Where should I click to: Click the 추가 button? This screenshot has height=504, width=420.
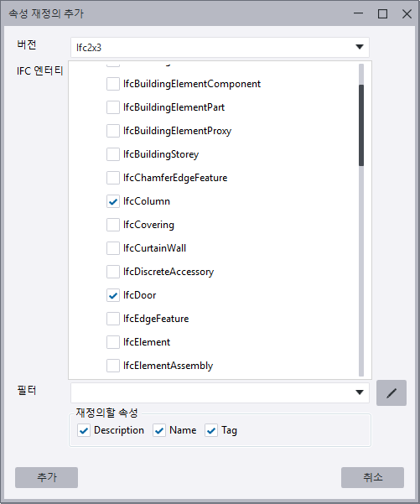pos(47,477)
